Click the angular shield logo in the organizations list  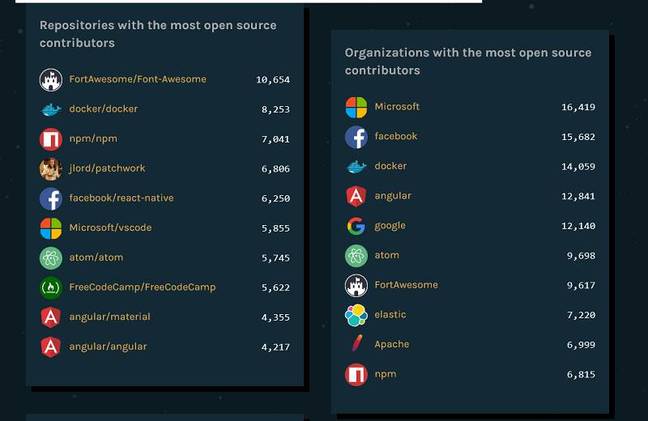[356, 197]
